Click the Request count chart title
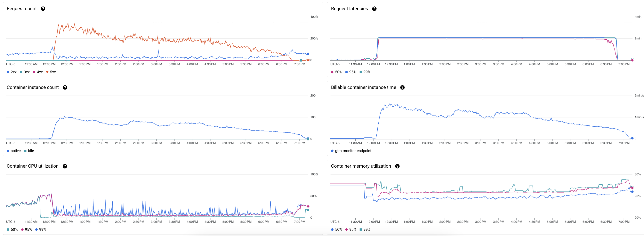Viewport: 644px width, 236px height. point(22,9)
